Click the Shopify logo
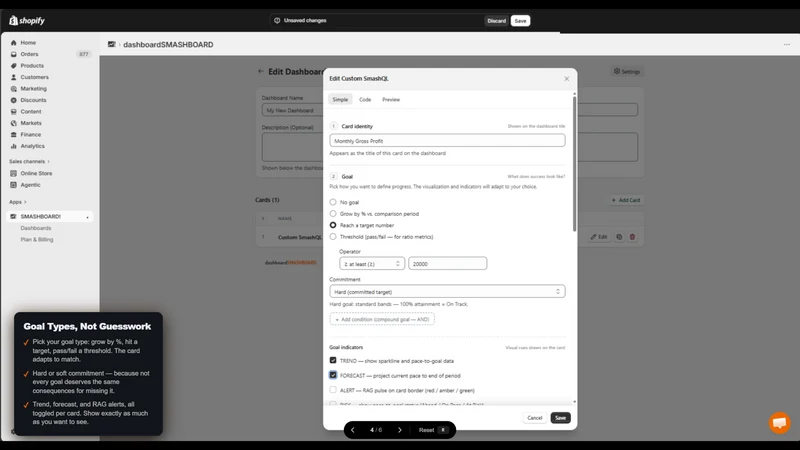Screen dimensions: 800x450 coord(27,20)
